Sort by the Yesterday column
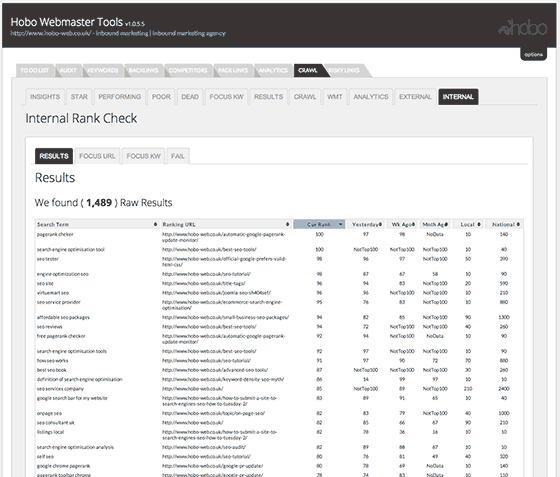Viewport: 560px width, 477px height. pyautogui.click(x=366, y=224)
